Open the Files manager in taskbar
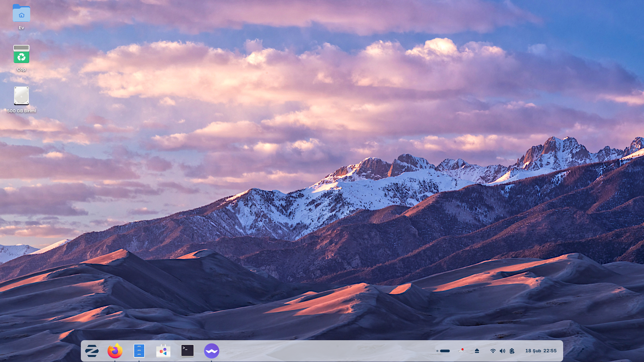This screenshot has width=644, height=362. (139, 351)
